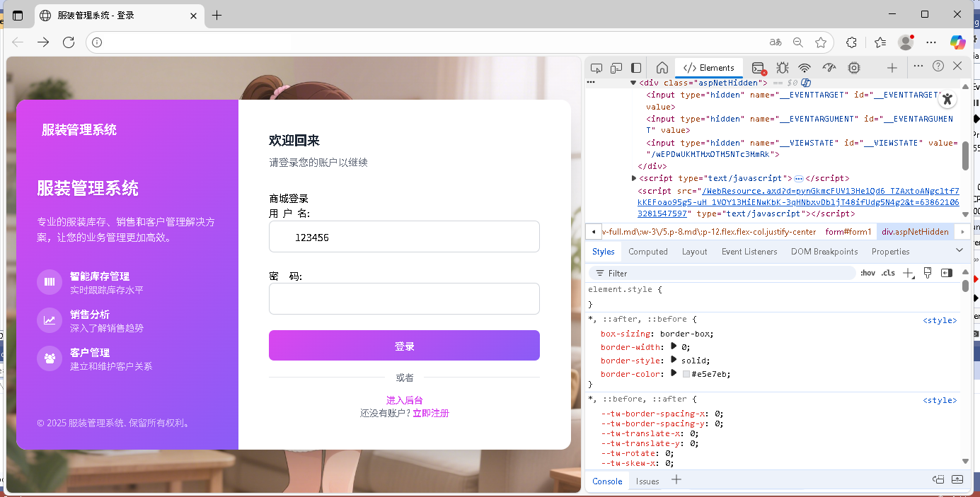Click the read aloud icon in address bar
Image resolution: width=980 pixels, height=497 pixels.
776,42
